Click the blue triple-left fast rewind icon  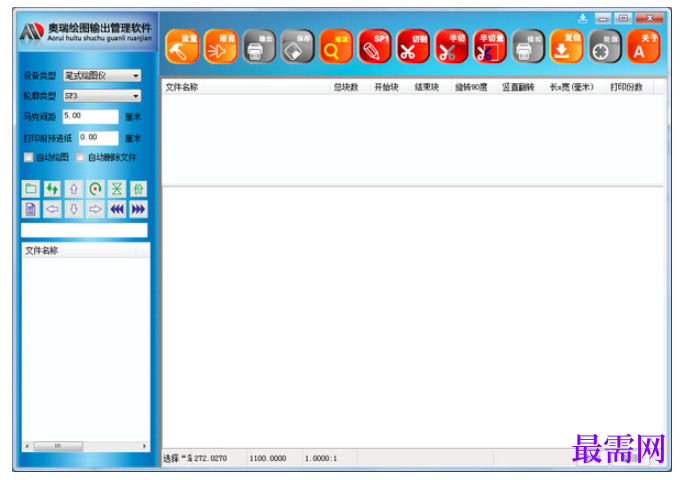click(x=116, y=209)
